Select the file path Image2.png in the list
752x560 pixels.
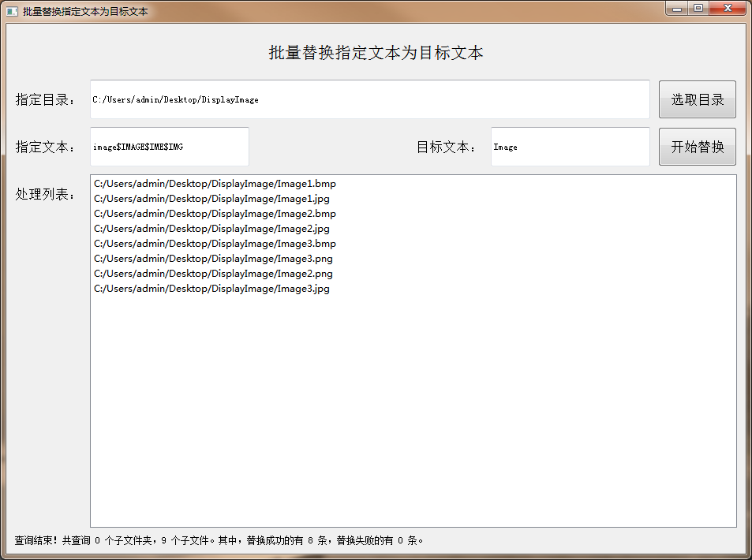pos(211,273)
